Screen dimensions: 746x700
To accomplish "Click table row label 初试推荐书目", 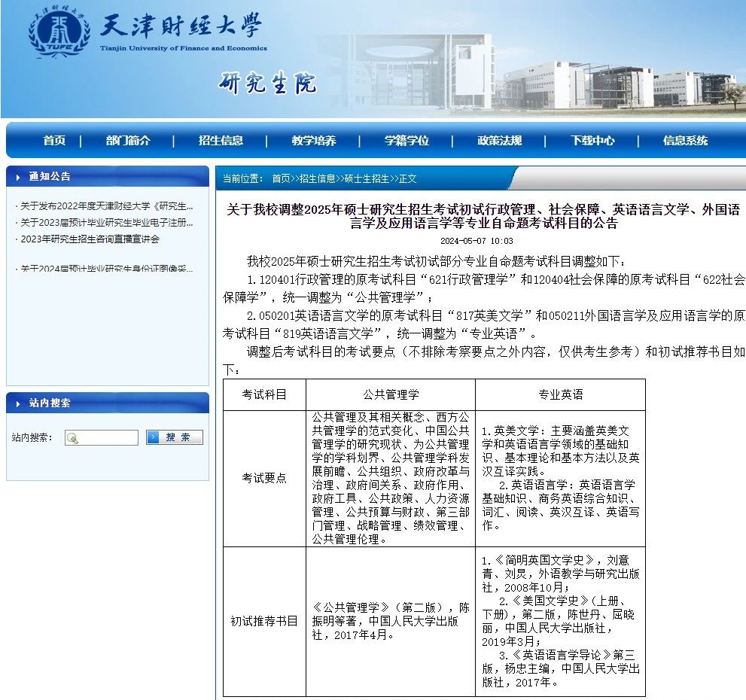I will click(264, 621).
